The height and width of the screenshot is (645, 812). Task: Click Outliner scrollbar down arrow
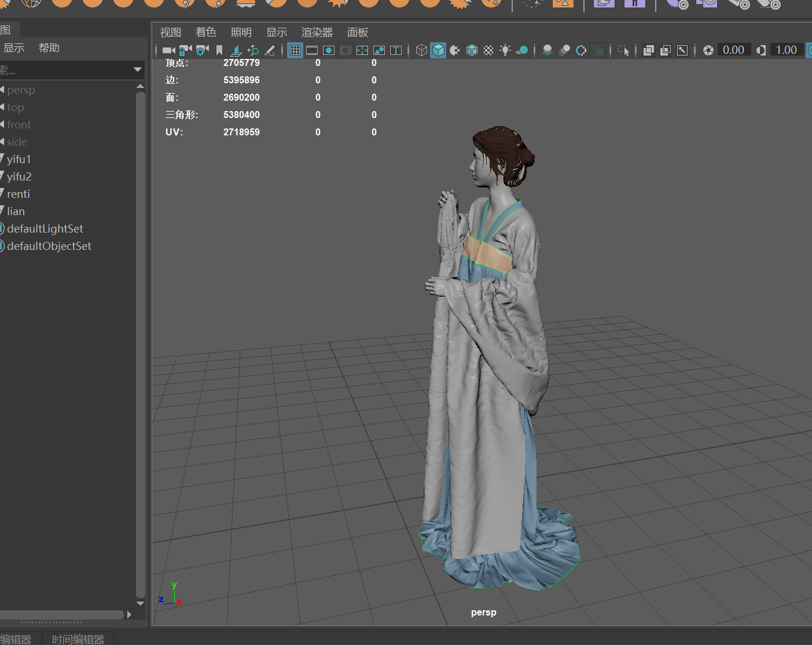tap(140, 603)
